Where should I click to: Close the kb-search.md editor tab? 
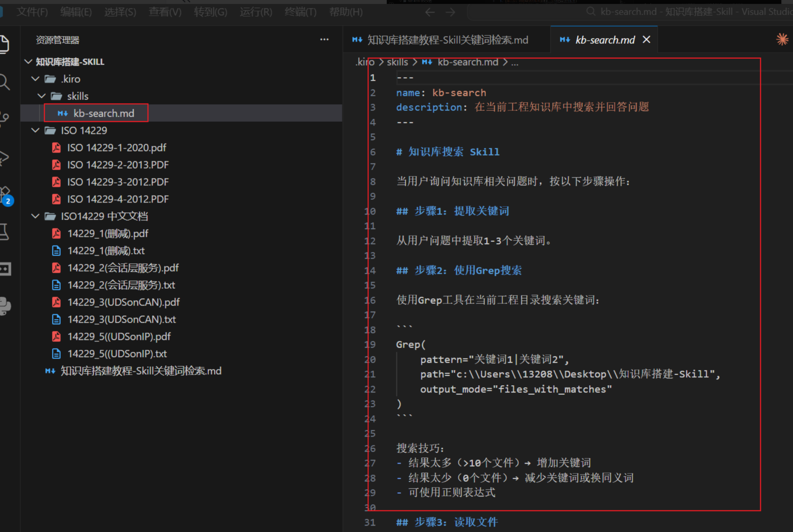click(x=646, y=40)
